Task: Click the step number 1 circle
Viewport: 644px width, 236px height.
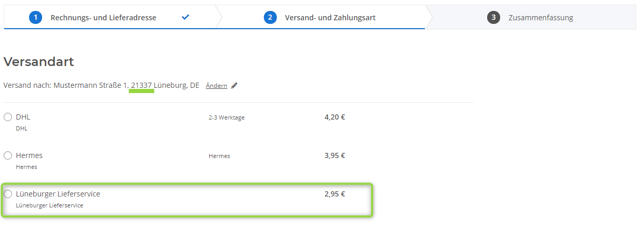Action: (x=35, y=17)
